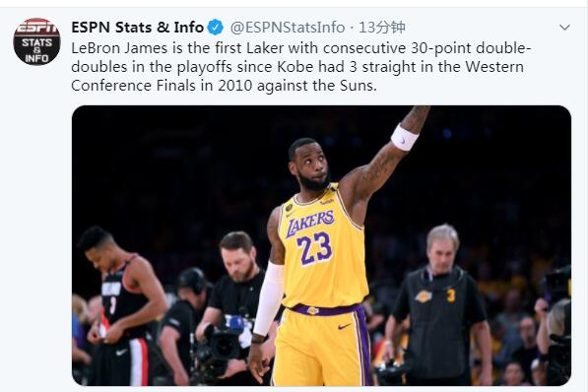Screen dimensions: 588x392
Task: Click the Lakers logo on the black vest
Action: [x=424, y=296]
